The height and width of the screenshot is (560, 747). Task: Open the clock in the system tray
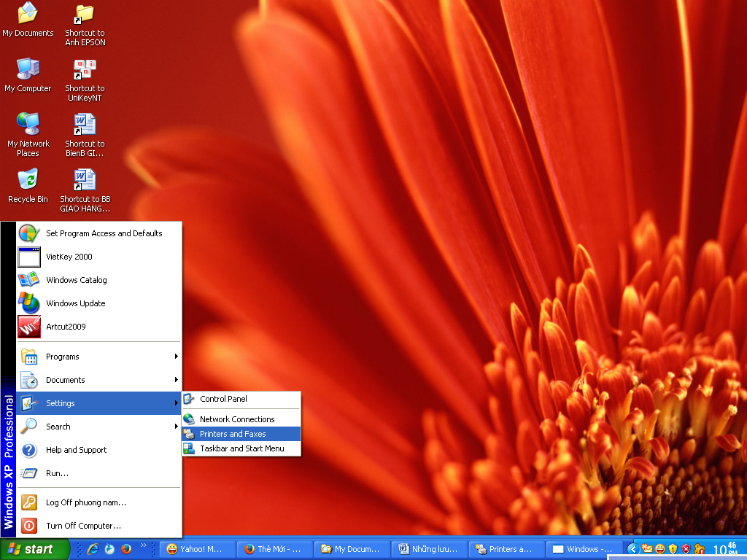click(725, 549)
